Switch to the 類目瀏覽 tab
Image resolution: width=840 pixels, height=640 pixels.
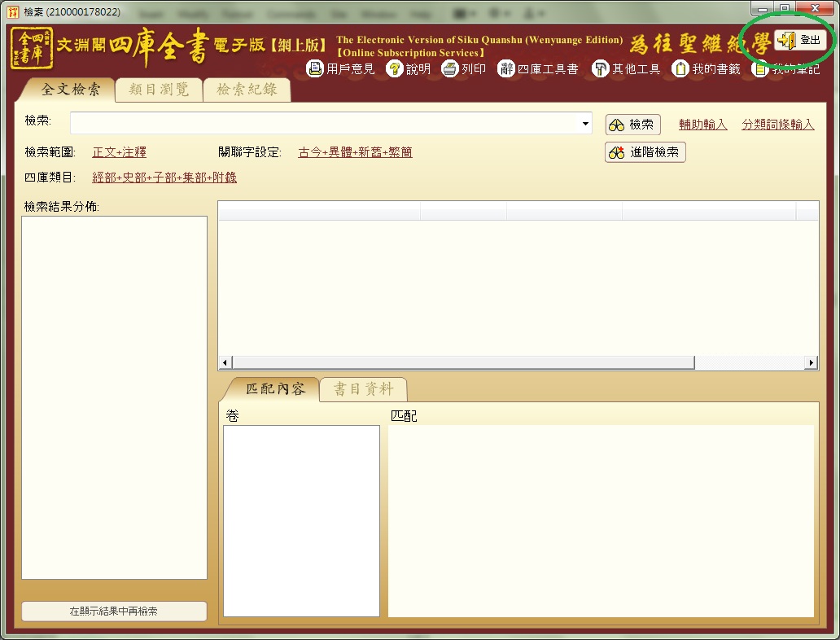[x=159, y=90]
